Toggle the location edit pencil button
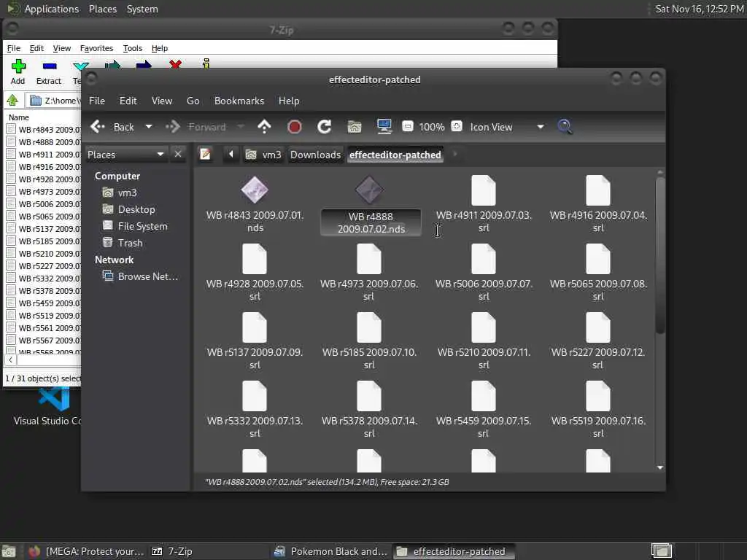This screenshot has height=560, width=747. (205, 155)
